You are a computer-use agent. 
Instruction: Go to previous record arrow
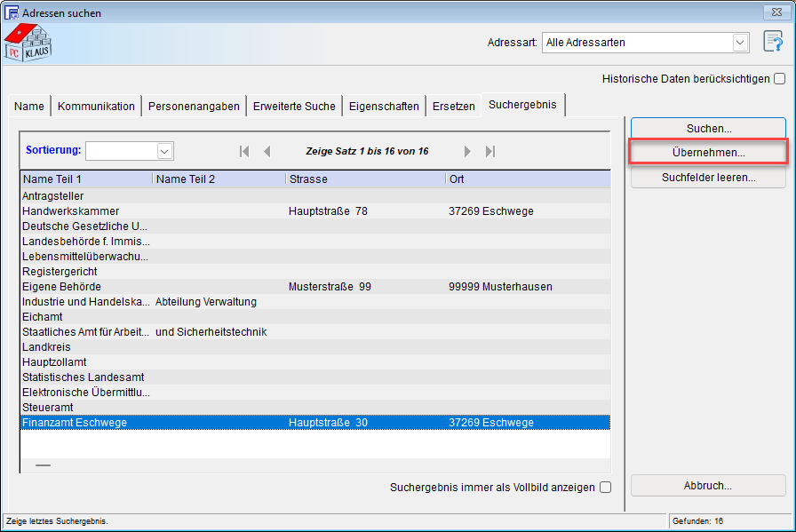pyautogui.click(x=267, y=152)
